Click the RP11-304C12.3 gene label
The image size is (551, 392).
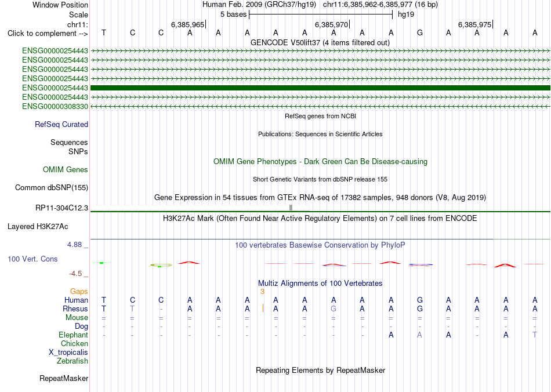[x=61, y=208]
